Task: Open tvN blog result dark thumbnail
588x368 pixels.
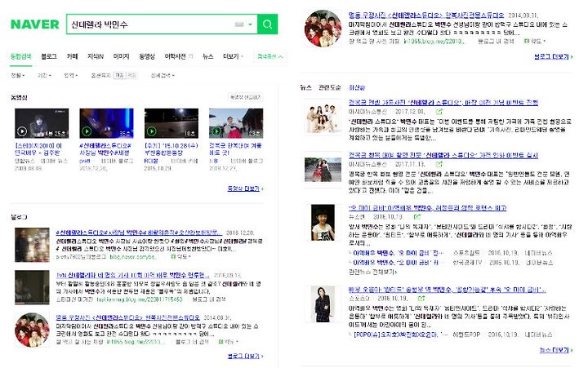Action: coord(32,287)
